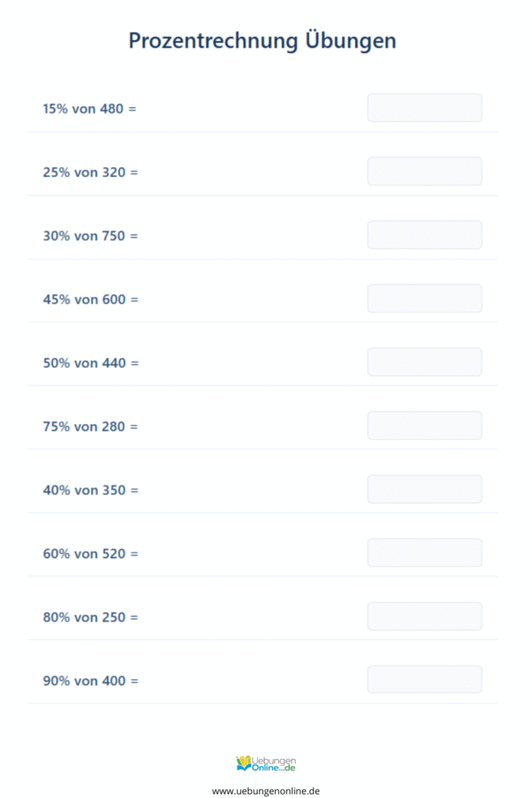Screen dimensions: 532x798
Task: Select the '45% von 600 =' question text
Action: (90, 299)
